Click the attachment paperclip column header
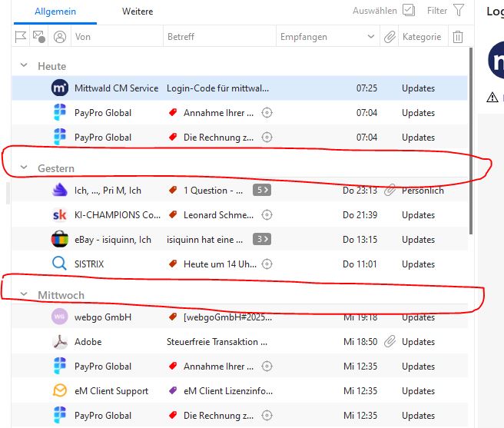 click(x=390, y=37)
